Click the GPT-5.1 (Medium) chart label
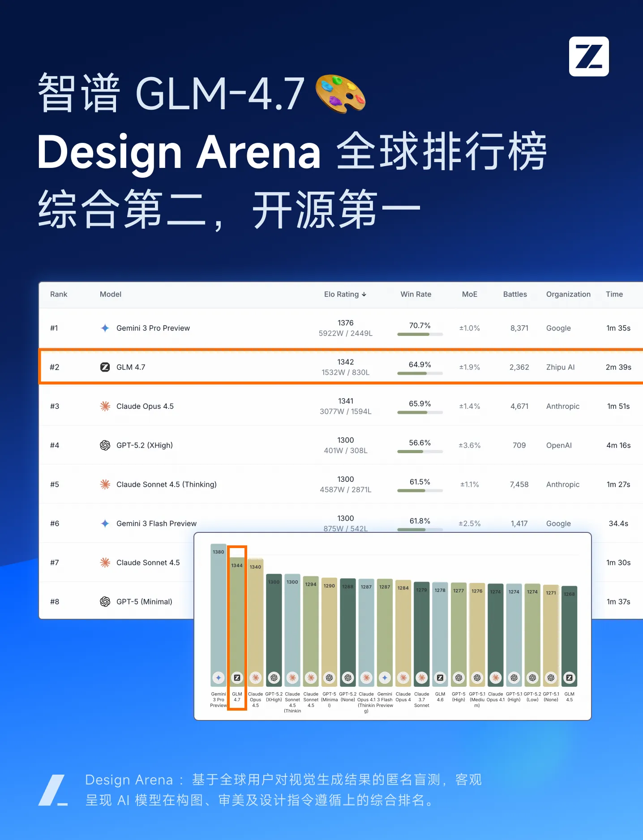Image resolution: width=643 pixels, height=840 pixels. pyautogui.click(x=477, y=699)
